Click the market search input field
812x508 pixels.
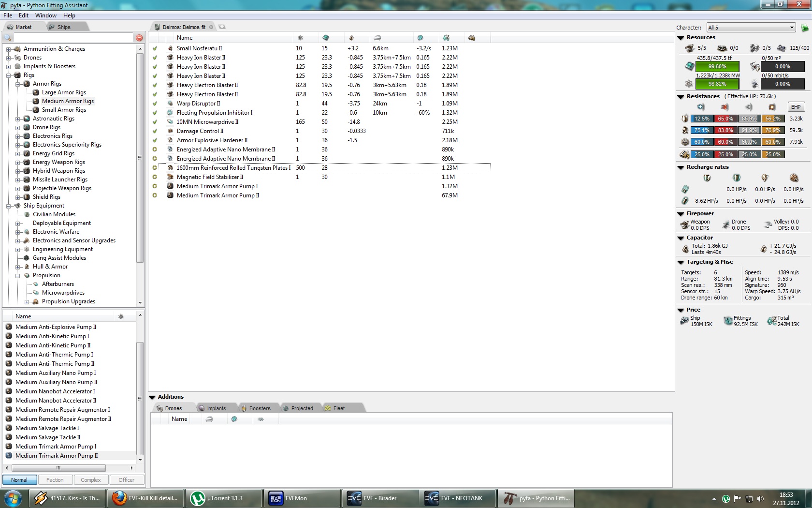coord(73,38)
